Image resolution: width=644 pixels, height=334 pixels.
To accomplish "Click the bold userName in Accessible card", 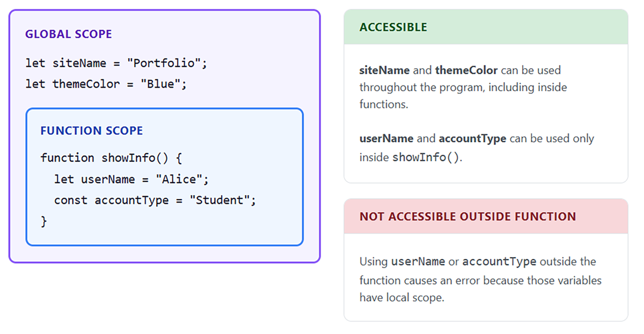I will [386, 139].
